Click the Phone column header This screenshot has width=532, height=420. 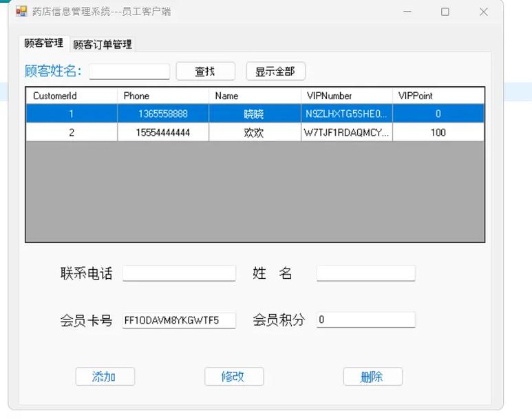(163, 96)
